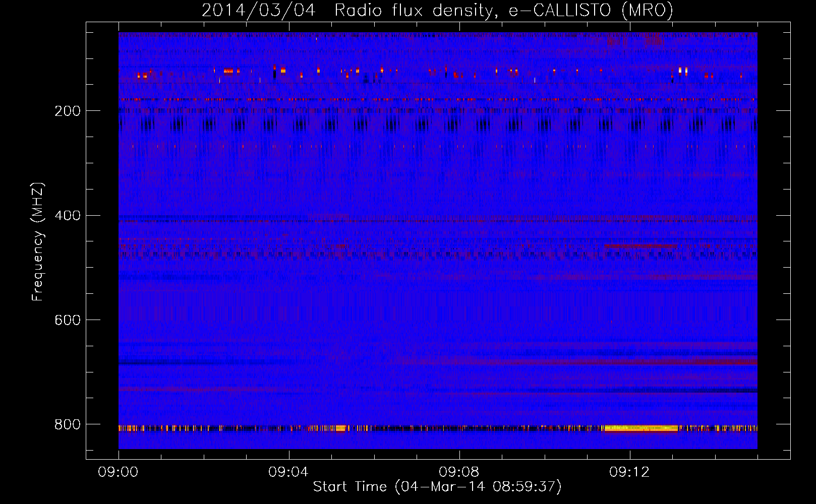Click the '400' frequency tick label

(67, 216)
